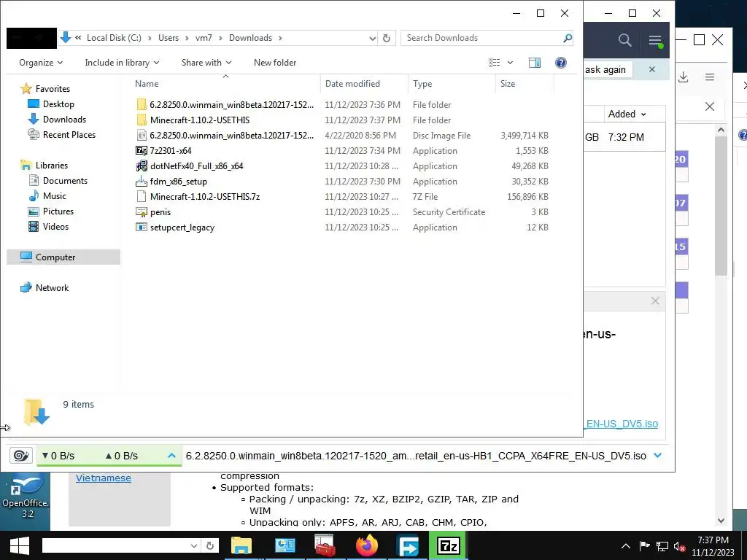
Task: Show hidden tray icons chevron
Action: (x=626, y=546)
